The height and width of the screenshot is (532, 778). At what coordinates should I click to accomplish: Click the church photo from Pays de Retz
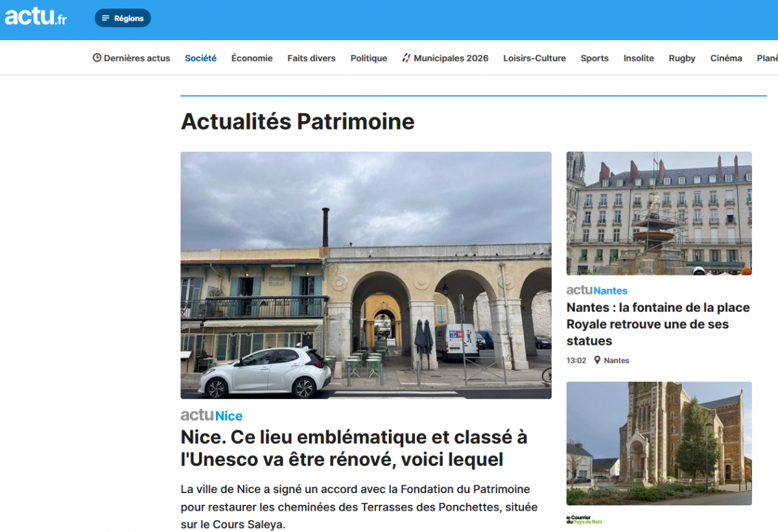click(659, 443)
